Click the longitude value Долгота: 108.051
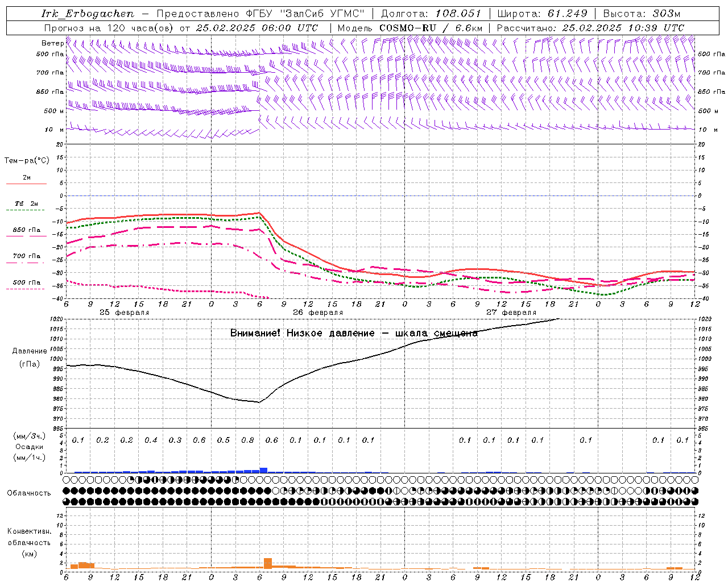 tap(431, 14)
